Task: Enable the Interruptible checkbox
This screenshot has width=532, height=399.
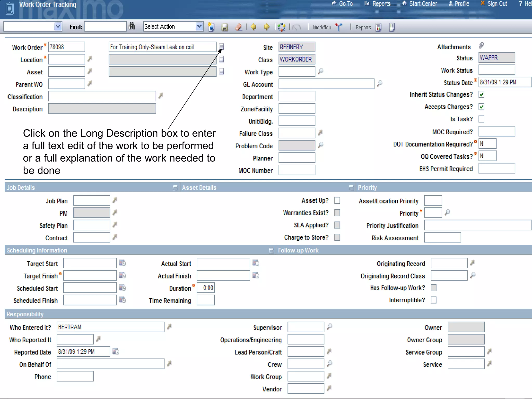Action: (434, 300)
